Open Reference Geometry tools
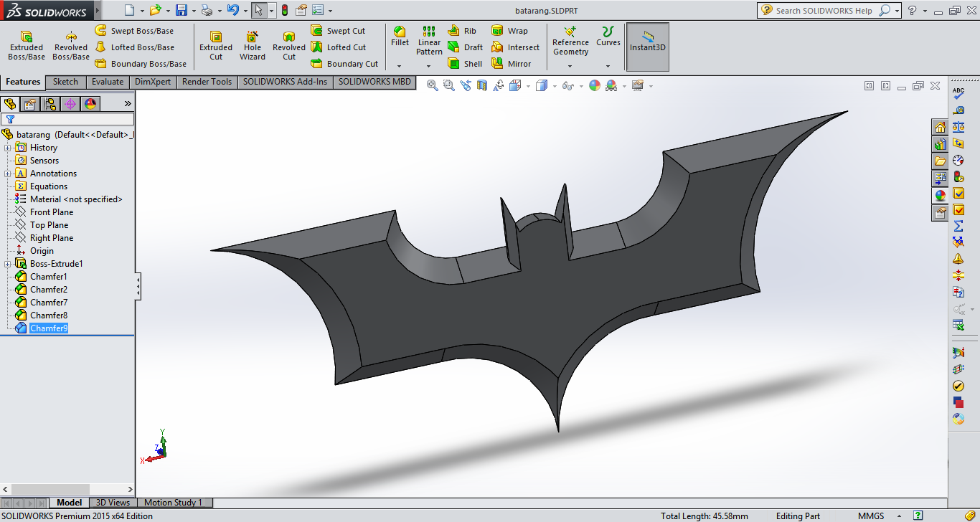980x522 pixels. [x=570, y=41]
